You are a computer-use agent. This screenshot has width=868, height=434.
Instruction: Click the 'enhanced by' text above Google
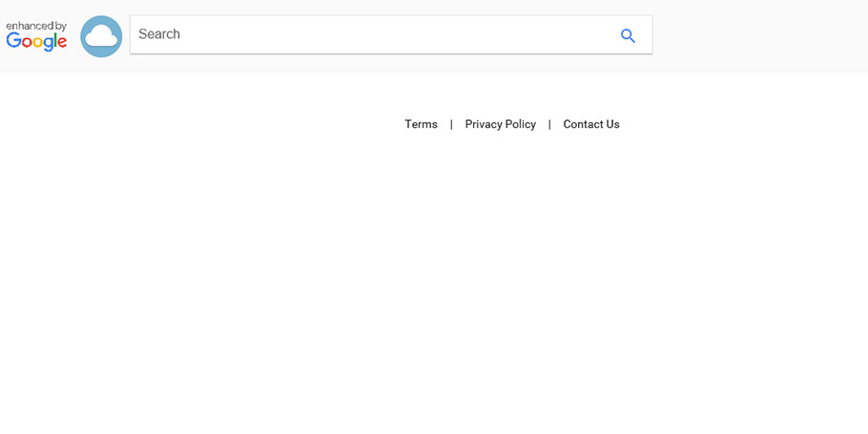[36, 26]
